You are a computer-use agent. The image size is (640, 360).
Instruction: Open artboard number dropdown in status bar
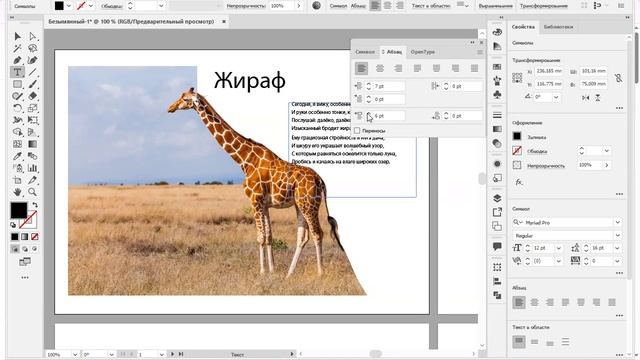pos(161,354)
